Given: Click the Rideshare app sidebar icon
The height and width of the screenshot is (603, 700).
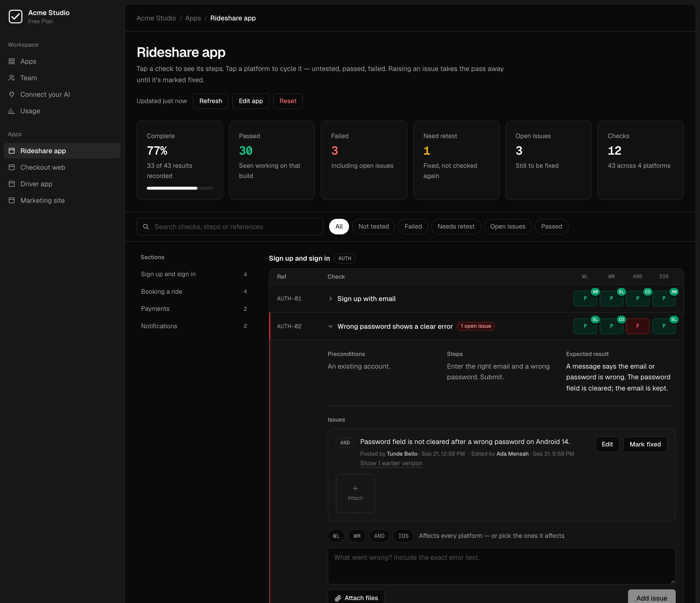Looking at the screenshot, I should coord(11,151).
